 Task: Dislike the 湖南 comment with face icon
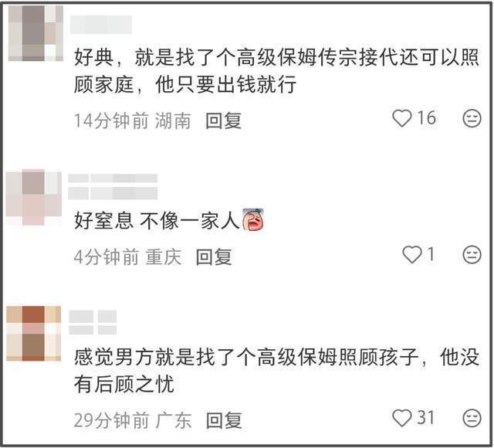472,118
